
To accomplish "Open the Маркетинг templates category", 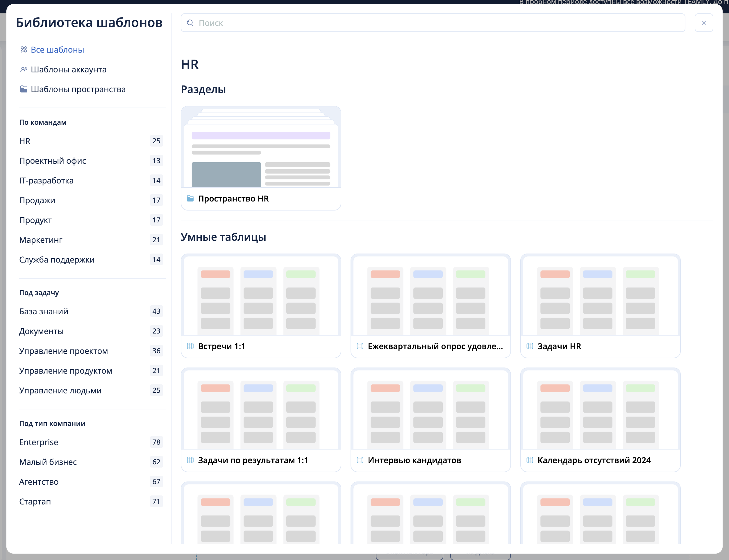I will click(x=41, y=240).
